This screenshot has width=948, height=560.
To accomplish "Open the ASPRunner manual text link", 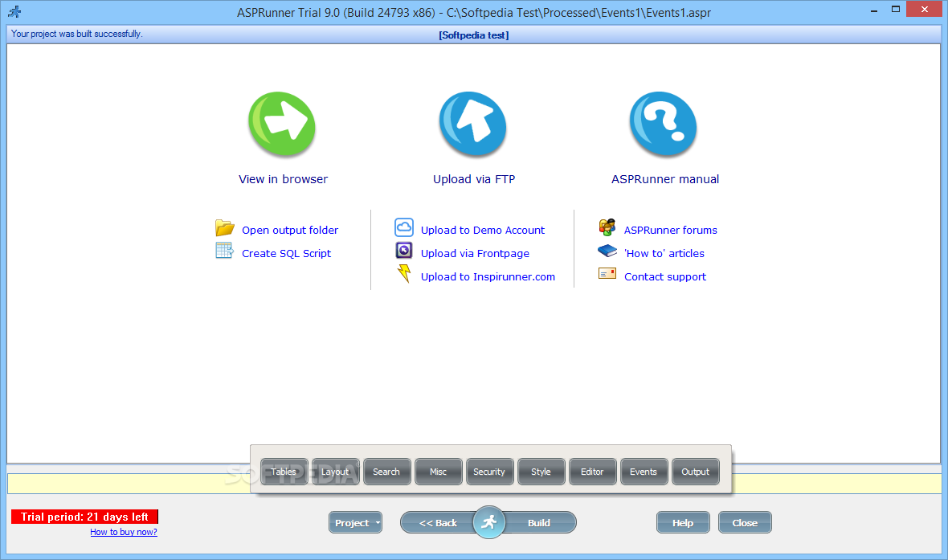I will click(x=665, y=179).
